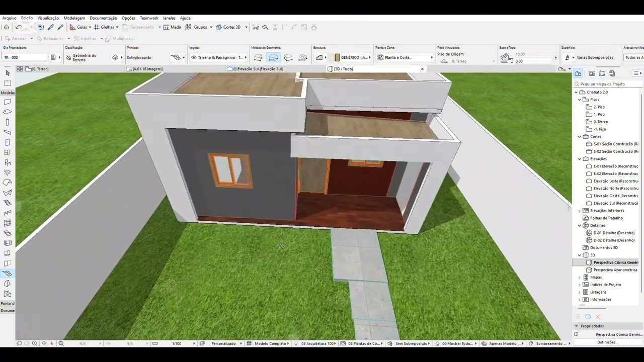Open the Documentação menu
The height and width of the screenshot is (362, 644).
103,18
